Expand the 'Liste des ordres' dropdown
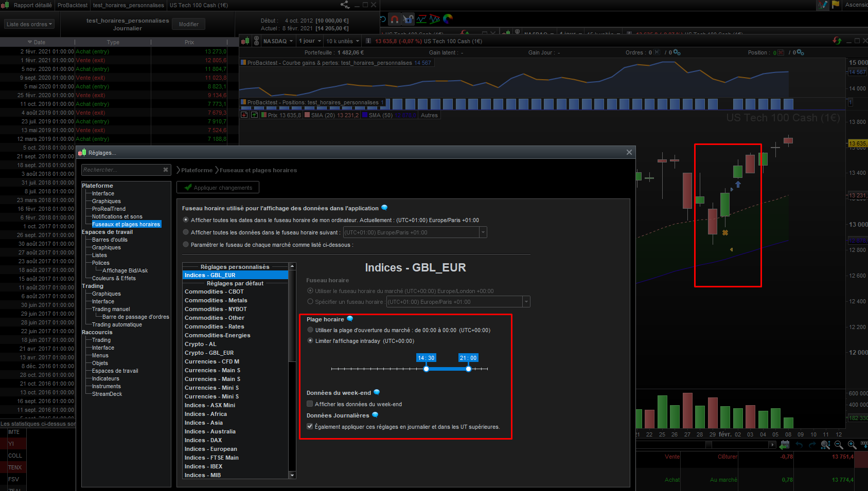 point(29,24)
